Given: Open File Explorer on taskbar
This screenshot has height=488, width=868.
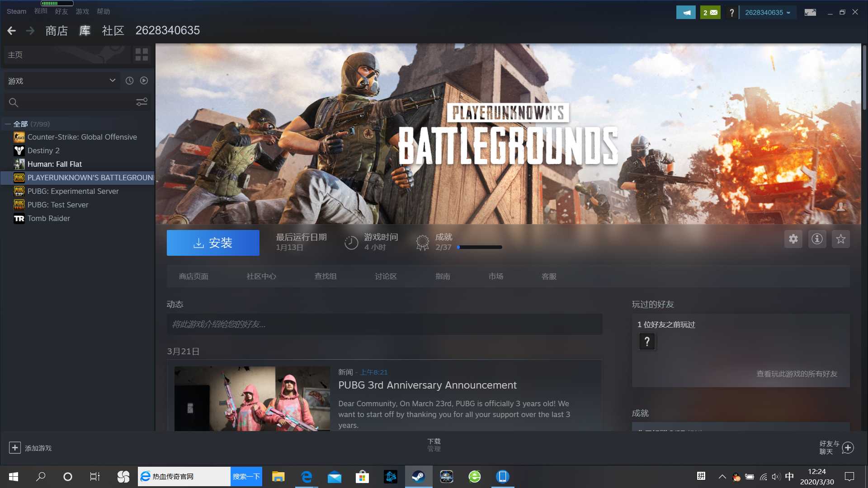Looking at the screenshot, I should coord(278,476).
